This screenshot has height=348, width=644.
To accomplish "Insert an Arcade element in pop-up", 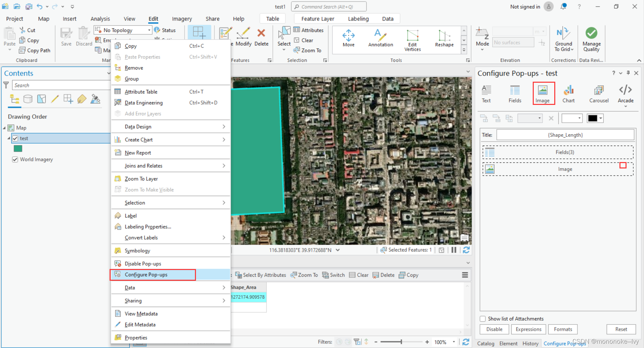I will coord(626,96).
